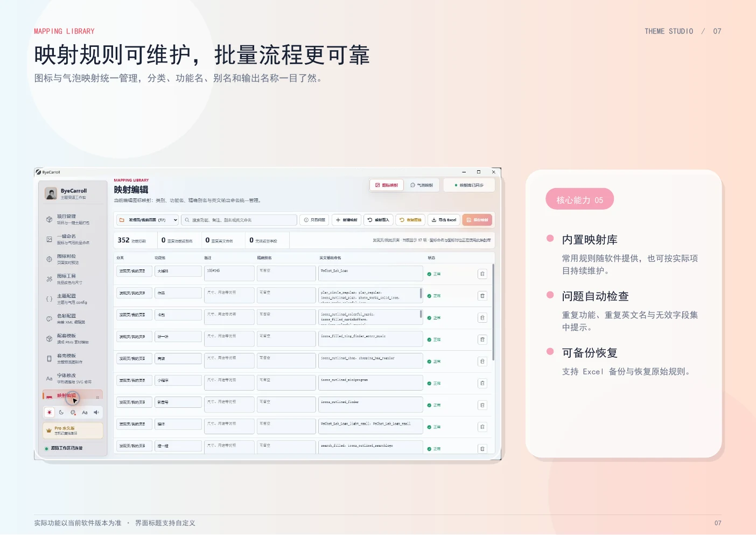The height and width of the screenshot is (535, 756).
Task: Delete the WeChat_Lab_Logo_light_small row
Action: [x=482, y=427]
